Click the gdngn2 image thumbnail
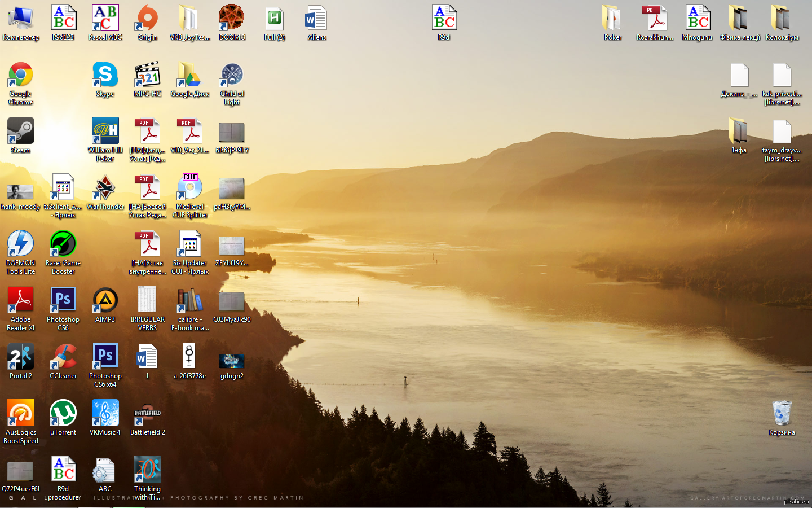Image resolution: width=812 pixels, height=508 pixels. [232, 360]
